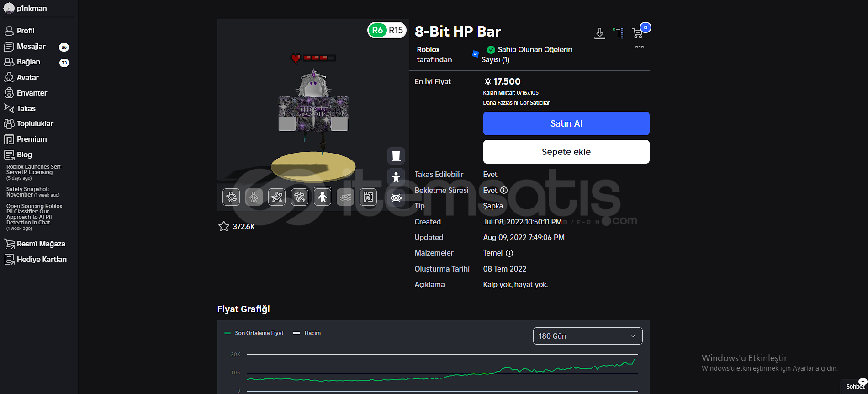Screen dimensions: 868x394
Task: Click the Kalan Miktar: 0/167.105 text
Action: [x=511, y=93]
